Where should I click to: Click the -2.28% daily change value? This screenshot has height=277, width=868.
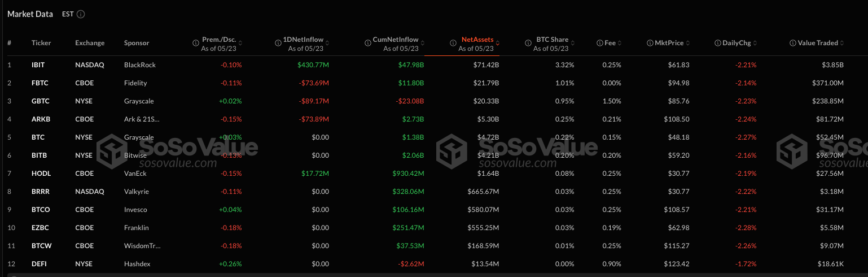pos(745,228)
